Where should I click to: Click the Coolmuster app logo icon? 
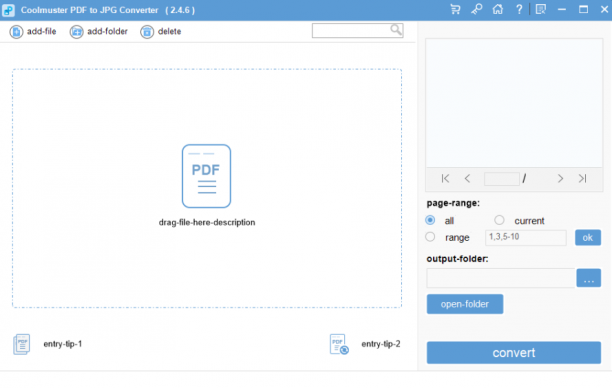8,10
